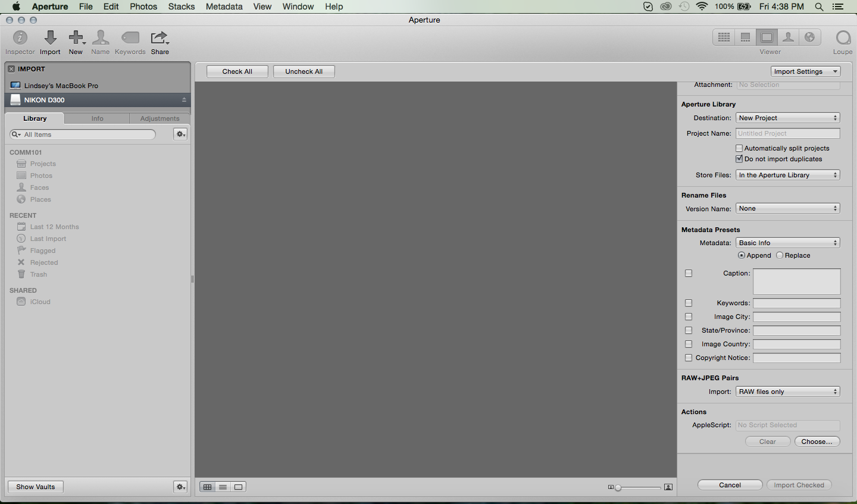Switch to the Library tab

(x=35, y=118)
